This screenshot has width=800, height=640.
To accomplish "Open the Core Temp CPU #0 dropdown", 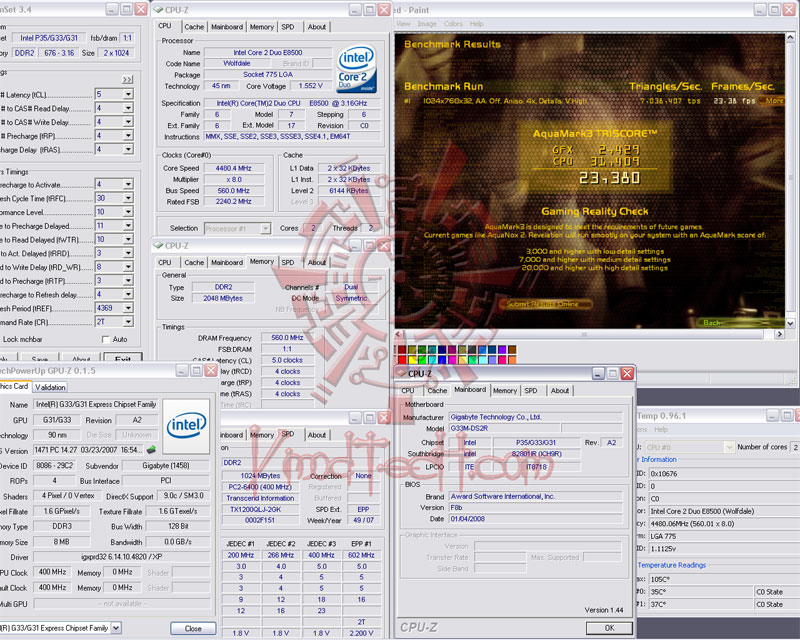I will [x=729, y=447].
